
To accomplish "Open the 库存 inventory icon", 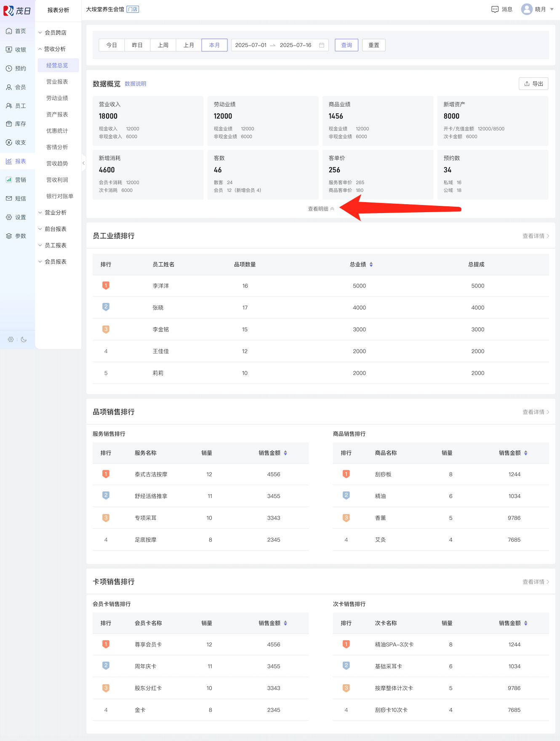I will (x=9, y=124).
